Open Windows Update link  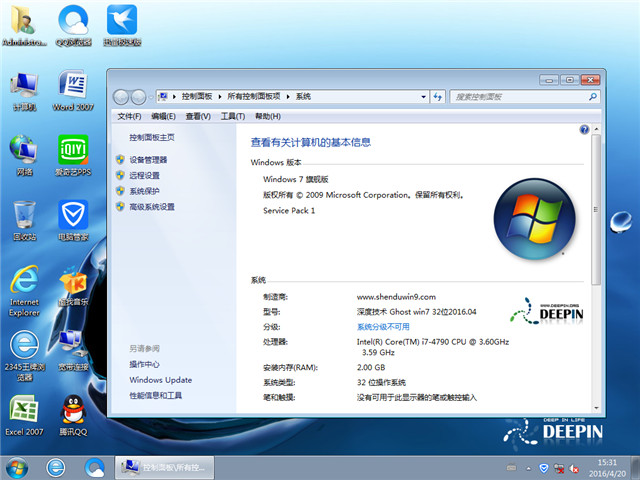160,380
